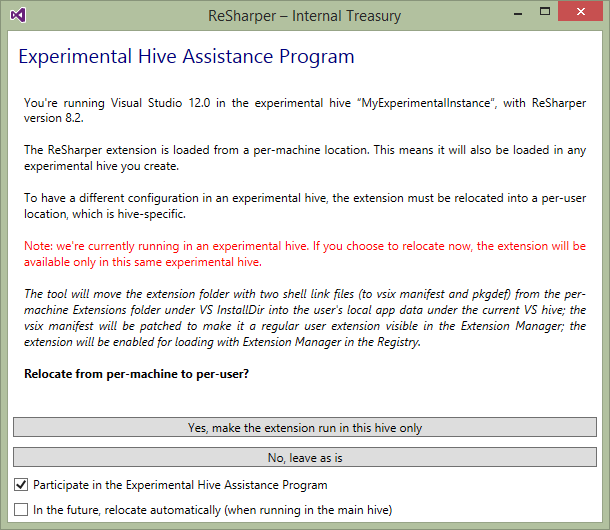Click the 'Experimental Hive Assistance Program' heading
Image resolution: width=610 pixels, height=530 pixels.
point(186,56)
